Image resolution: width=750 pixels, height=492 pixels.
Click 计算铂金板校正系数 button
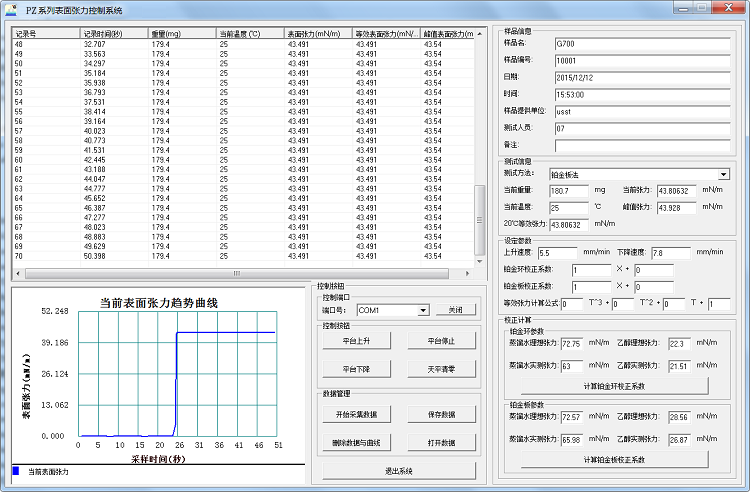tap(615, 459)
